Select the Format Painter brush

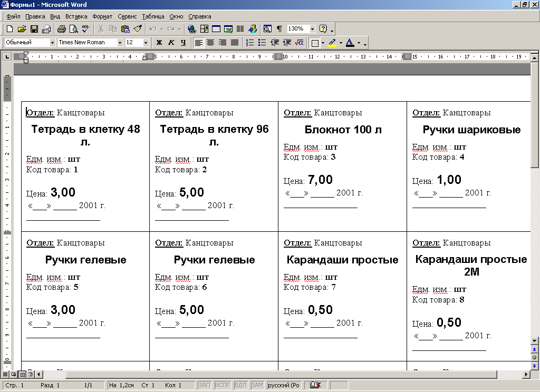138,29
